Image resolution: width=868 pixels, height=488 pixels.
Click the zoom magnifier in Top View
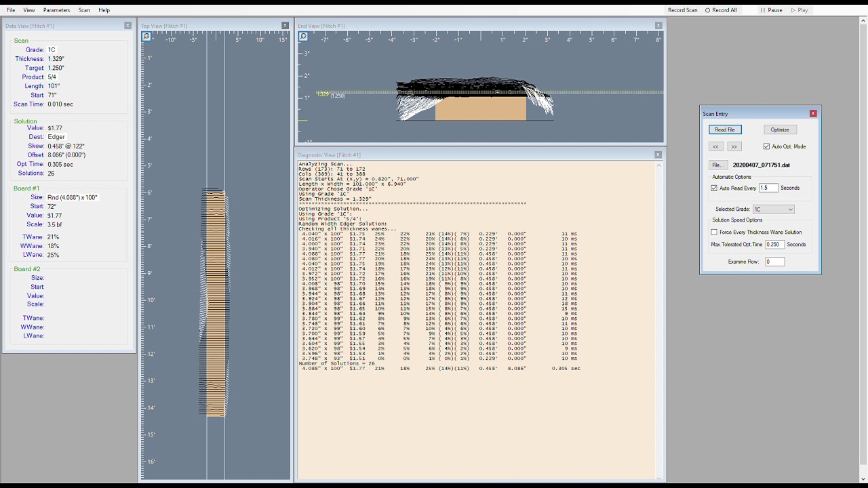tap(146, 37)
